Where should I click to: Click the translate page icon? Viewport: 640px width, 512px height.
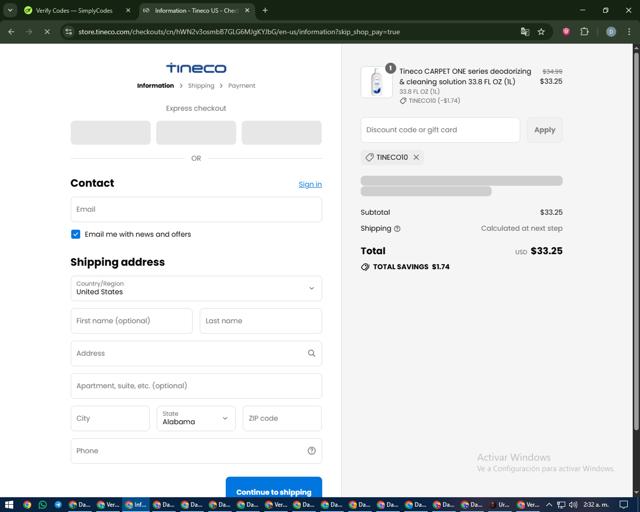(x=525, y=32)
